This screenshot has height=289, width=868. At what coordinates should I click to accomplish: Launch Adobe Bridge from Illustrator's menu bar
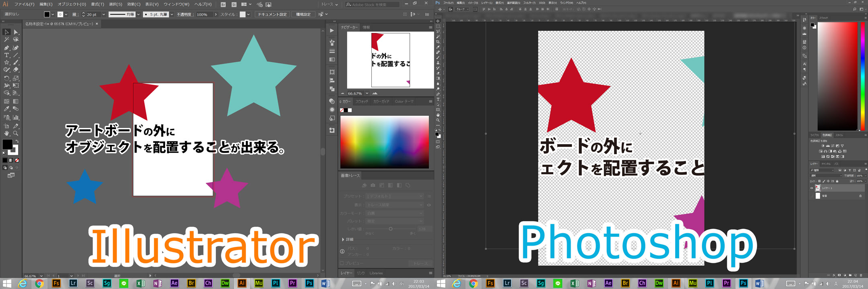(x=223, y=4)
